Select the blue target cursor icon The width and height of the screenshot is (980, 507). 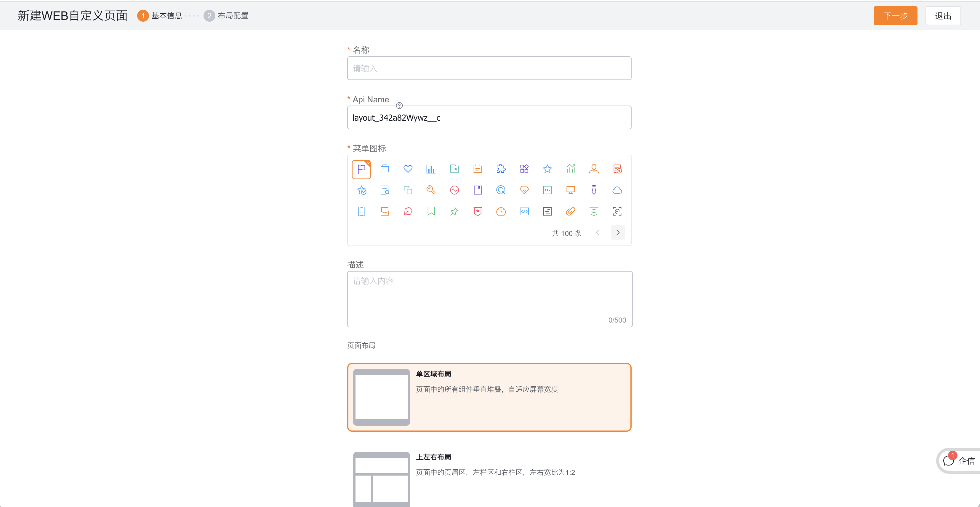501,190
